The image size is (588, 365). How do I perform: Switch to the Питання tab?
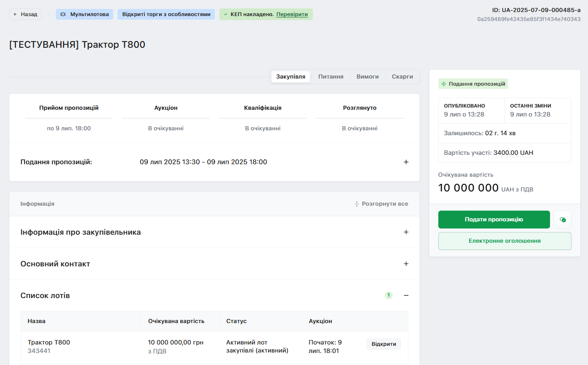(x=331, y=77)
